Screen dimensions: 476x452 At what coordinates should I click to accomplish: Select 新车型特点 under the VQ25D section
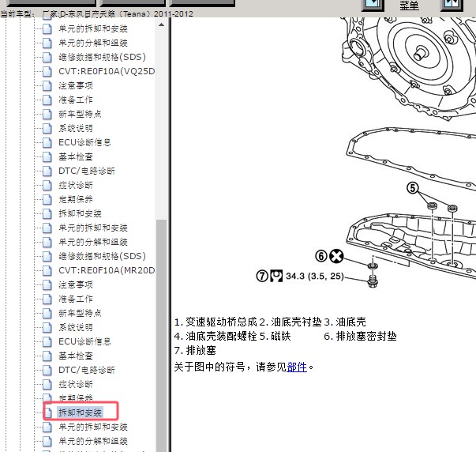80,114
